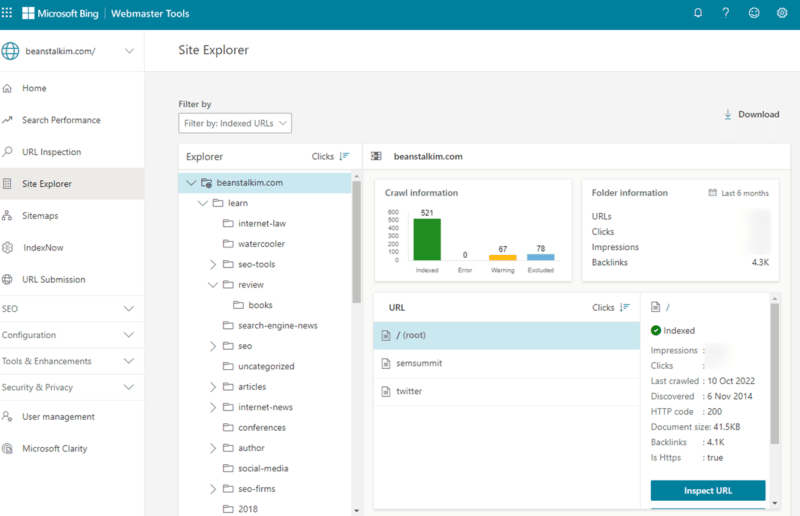800x516 pixels.
Task: Click the green Indexed bar in chart
Action: (x=427, y=240)
